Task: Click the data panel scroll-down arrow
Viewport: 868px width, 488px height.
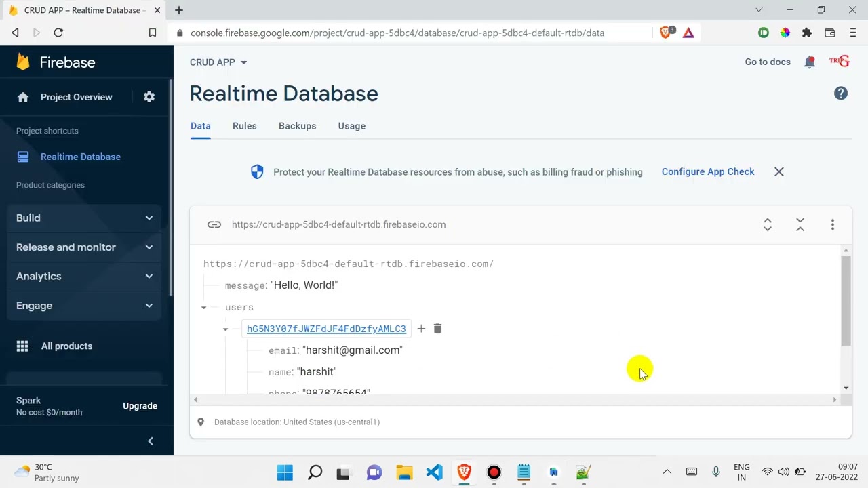Action: coord(846,388)
